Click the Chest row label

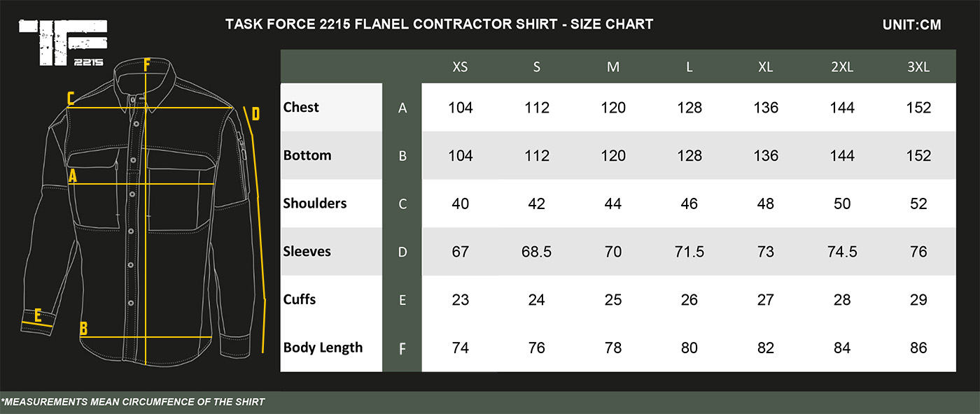pos(301,107)
